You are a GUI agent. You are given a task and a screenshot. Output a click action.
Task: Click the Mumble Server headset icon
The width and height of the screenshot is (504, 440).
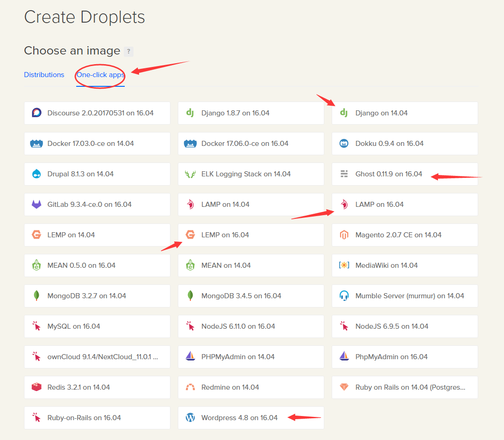[x=344, y=295]
